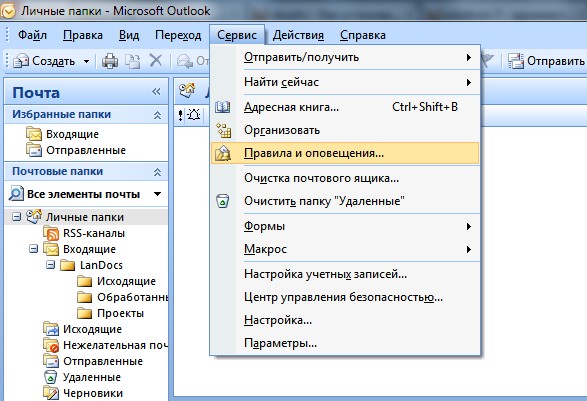The width and height of the screenshot is (587, 401).
Task: Select Правила и оповещения menu item
Action: [x=345, y=153]
